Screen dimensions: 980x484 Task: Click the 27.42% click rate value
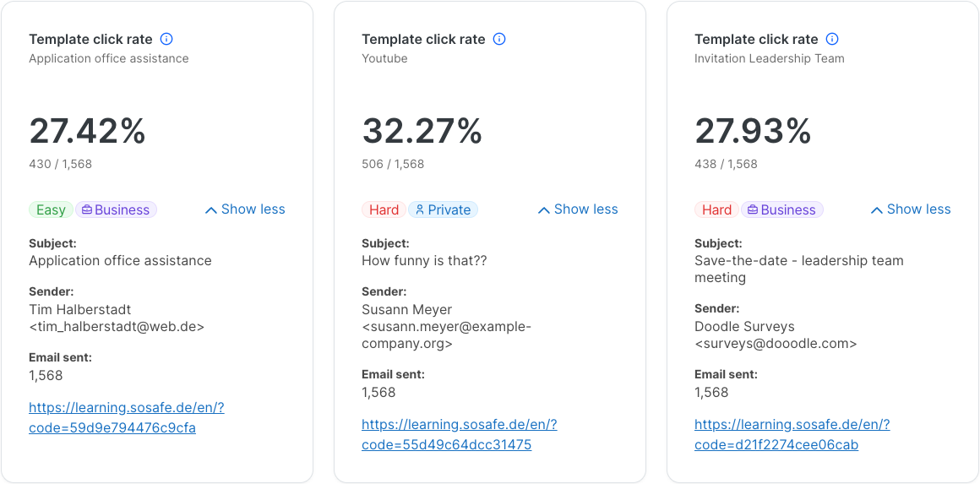(88, 132)
